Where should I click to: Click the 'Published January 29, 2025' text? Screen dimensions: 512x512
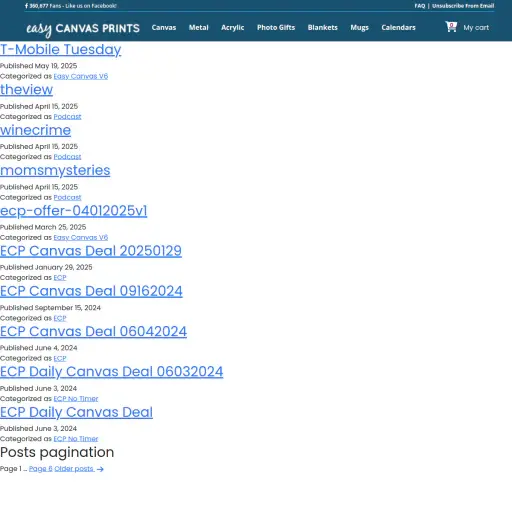(46, 267)
